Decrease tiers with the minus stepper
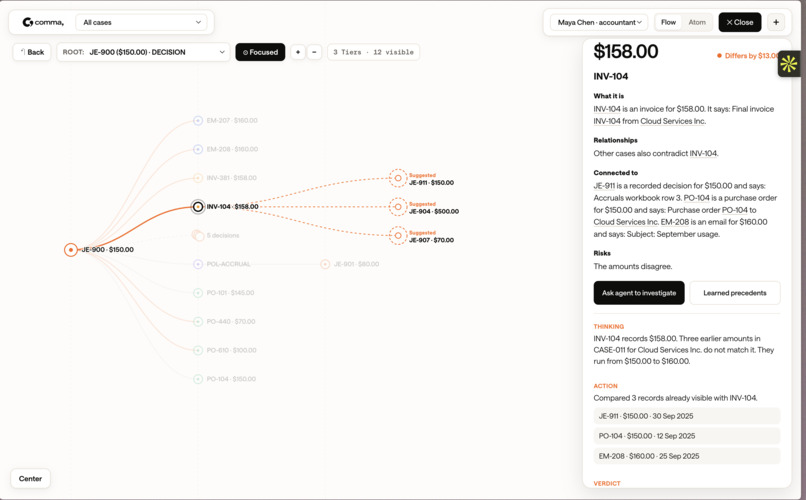 pos(314,52)
